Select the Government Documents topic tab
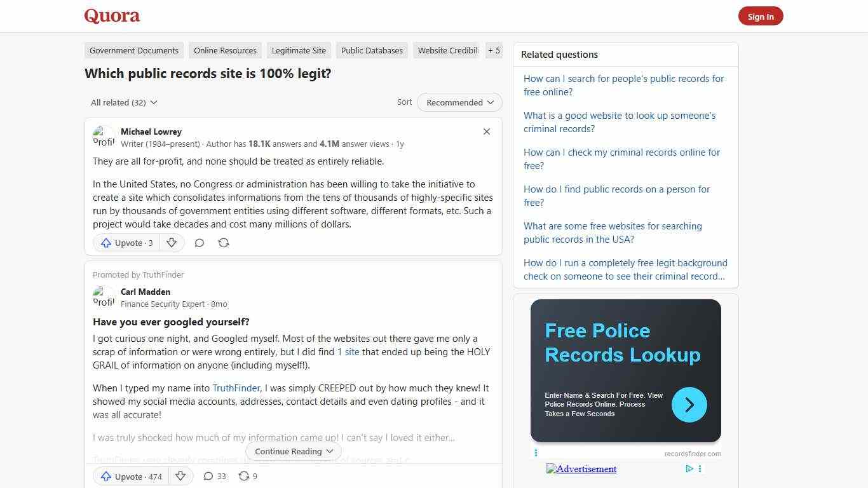Screen dimensions: 868x488 tap(133, 50)
